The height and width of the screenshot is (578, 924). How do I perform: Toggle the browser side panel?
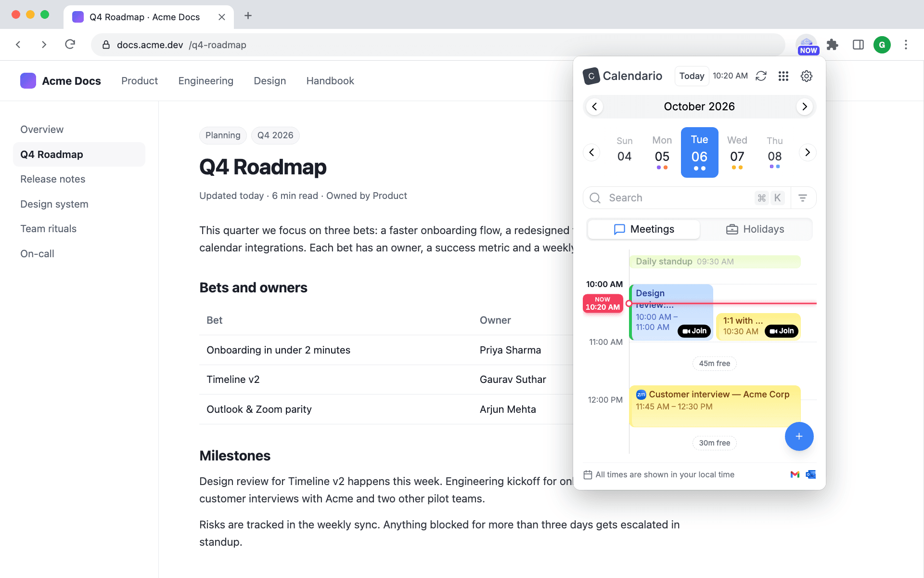click(858, 45)
